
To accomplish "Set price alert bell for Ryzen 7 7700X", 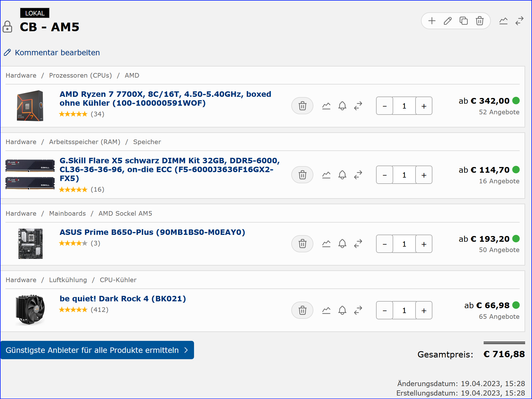I will coord(342,106).
